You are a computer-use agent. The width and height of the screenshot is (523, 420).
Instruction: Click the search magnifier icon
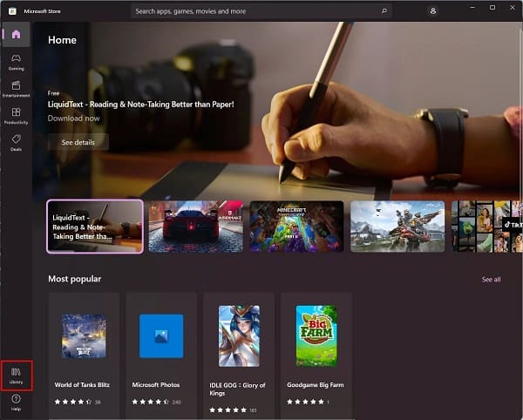384,11
